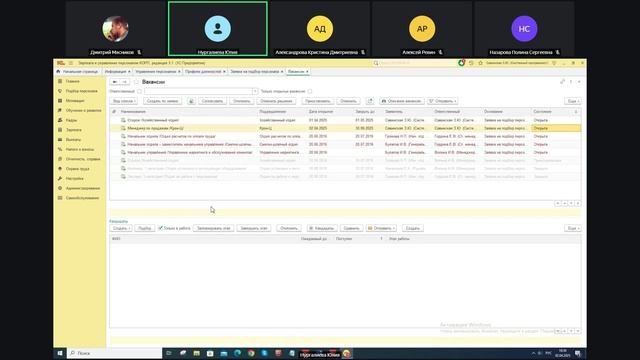Click the Отменить решение button
The height and width of the screenshot is (360, 640).
click(x=276, y=101)
